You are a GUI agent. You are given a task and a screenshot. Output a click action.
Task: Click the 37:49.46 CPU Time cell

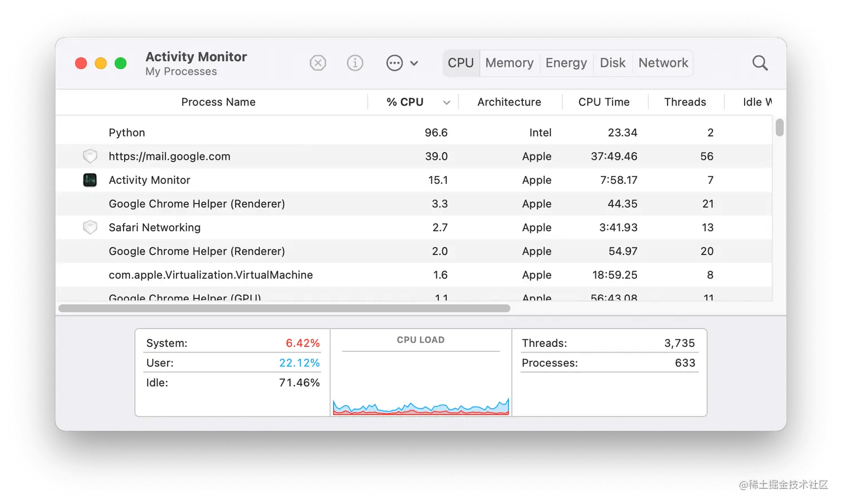pos(614,156)
